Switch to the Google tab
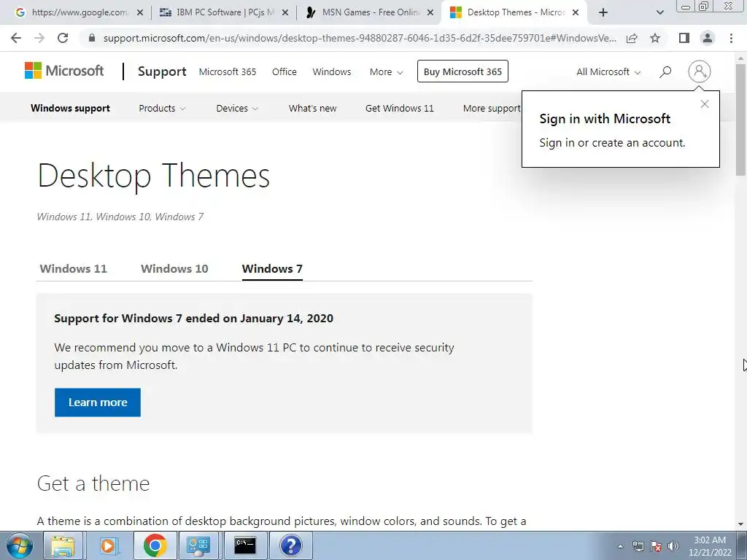Image resolution: width=747 pixels, height=560 pixels. point(79,12)
